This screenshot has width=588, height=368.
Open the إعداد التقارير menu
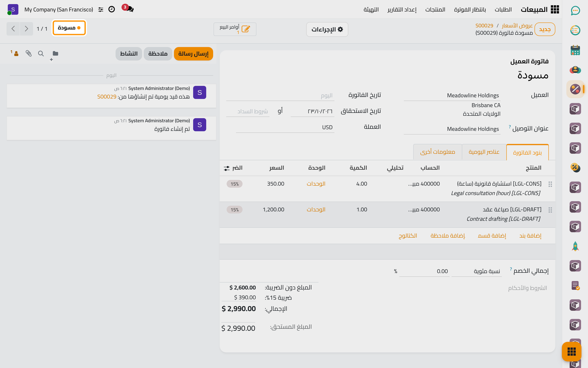402,10
